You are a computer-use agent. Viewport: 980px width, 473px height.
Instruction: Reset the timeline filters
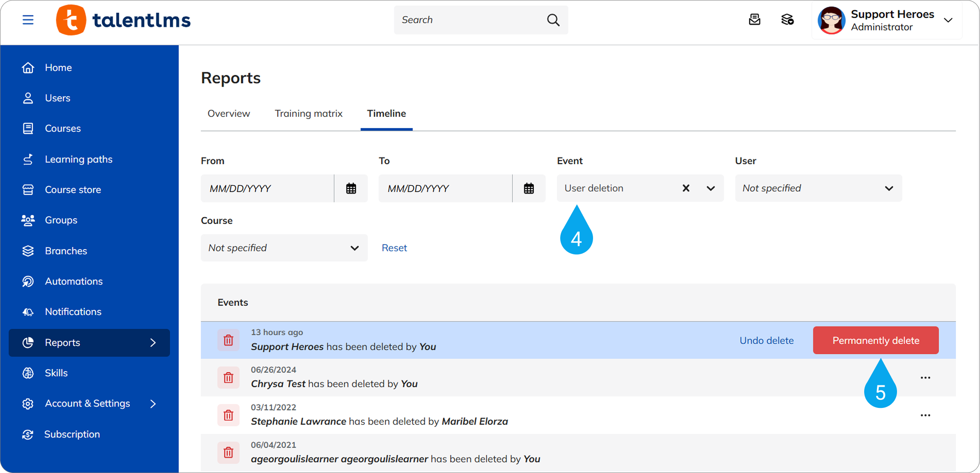(394, 248)
